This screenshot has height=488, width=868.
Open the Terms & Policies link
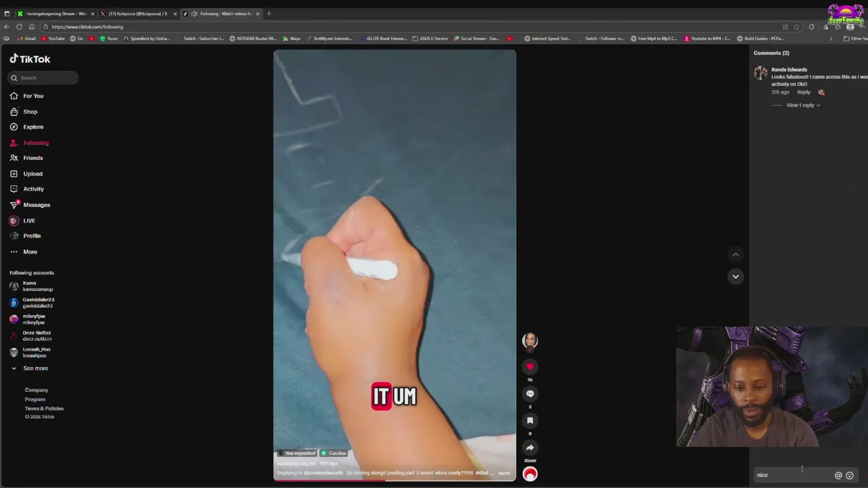pyautogui.click(x=44, y=409)
